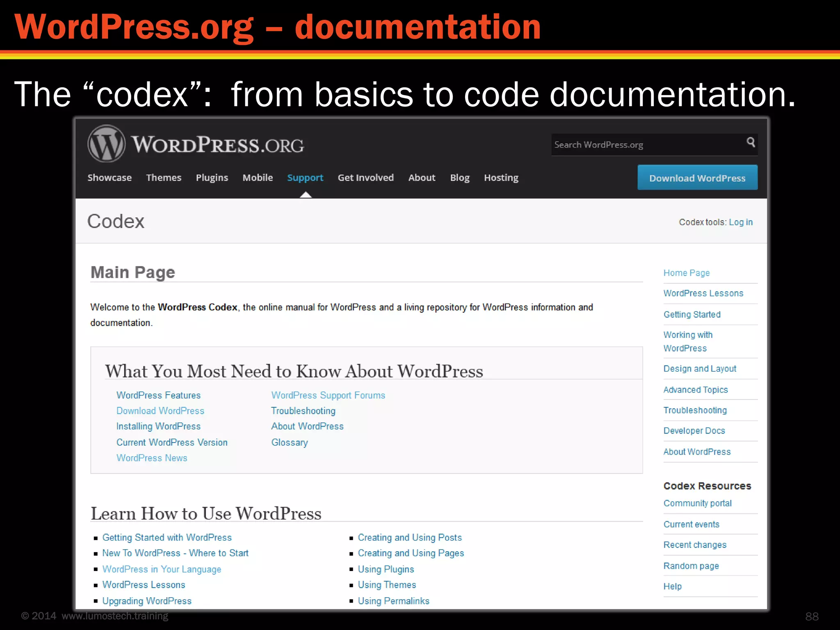Image resolution: width=840 pixels, height=630 pixels.
Task: Open Working with WordPress sidebar link
Action: coord(688,341)
